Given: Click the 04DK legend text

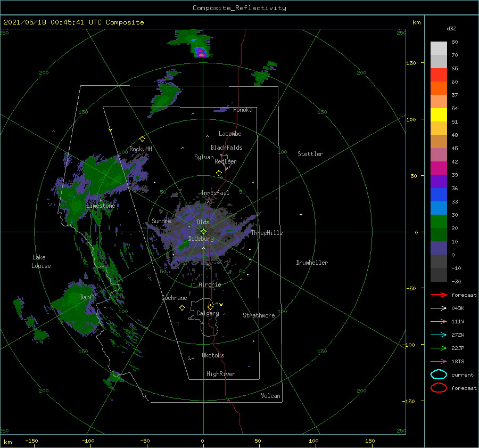Looking at the screenshot, I should click(458, 308).
